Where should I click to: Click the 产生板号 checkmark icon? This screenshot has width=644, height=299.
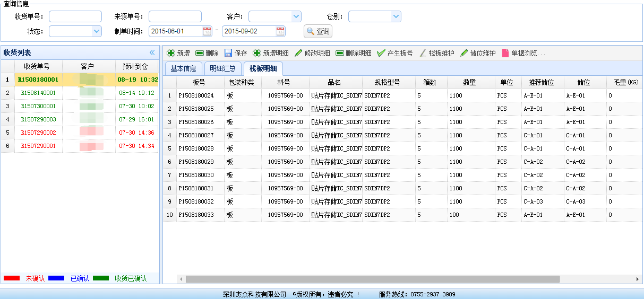point(381,53)
